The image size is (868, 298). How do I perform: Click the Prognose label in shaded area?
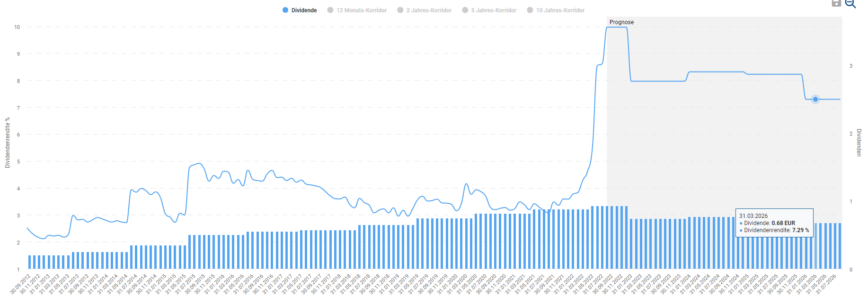(x=621, y=22)
